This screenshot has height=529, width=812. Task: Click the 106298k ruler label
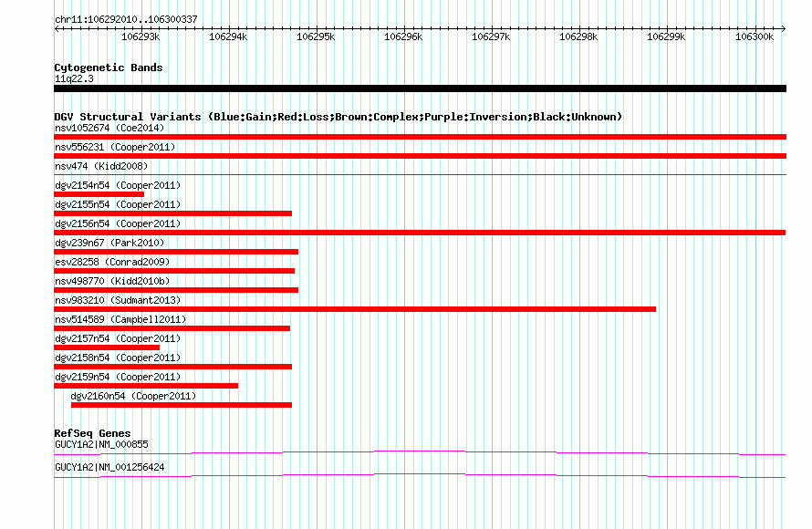point(578,36)
